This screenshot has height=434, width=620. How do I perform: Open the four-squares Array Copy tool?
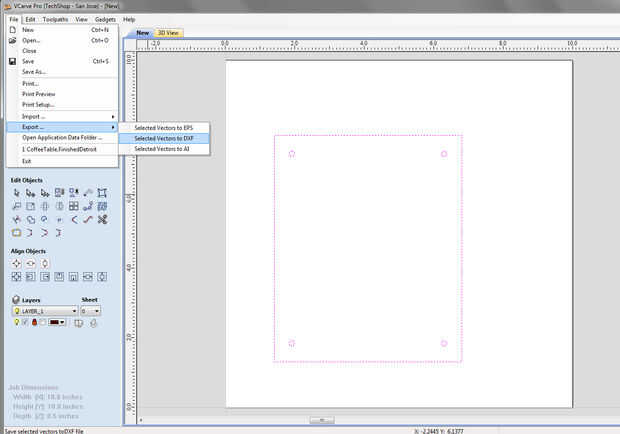click(x=74, y=206)
